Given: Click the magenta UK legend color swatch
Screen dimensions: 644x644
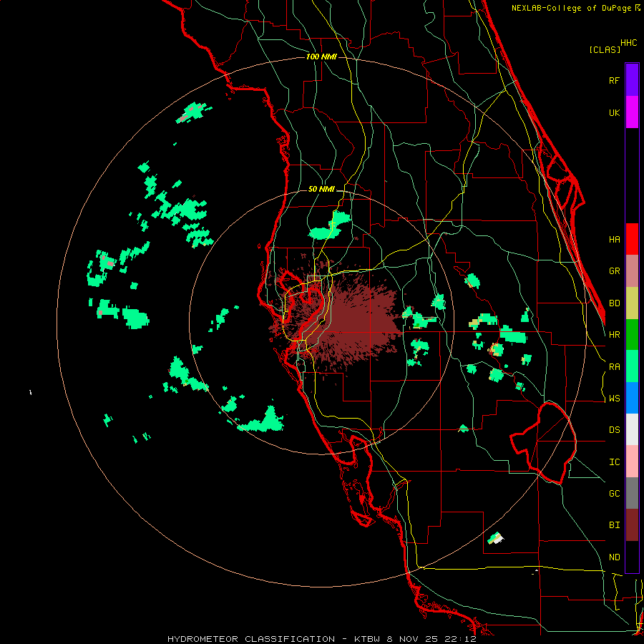Looking at the screenshot, I should (x=632, y=112).
